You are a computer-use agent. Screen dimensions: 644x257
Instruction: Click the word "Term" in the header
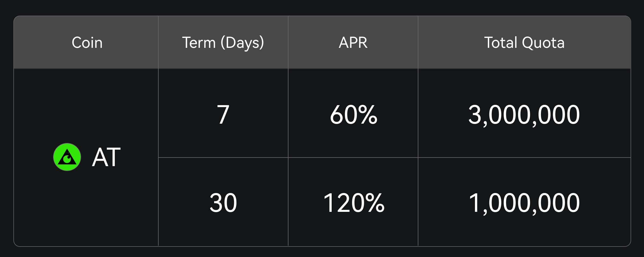click(x=199, y=42)
